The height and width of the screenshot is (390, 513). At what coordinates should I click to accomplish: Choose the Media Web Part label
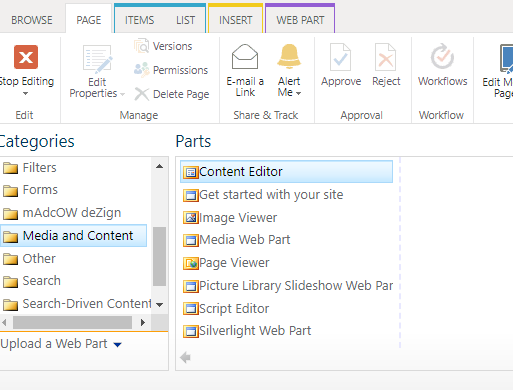245,240
